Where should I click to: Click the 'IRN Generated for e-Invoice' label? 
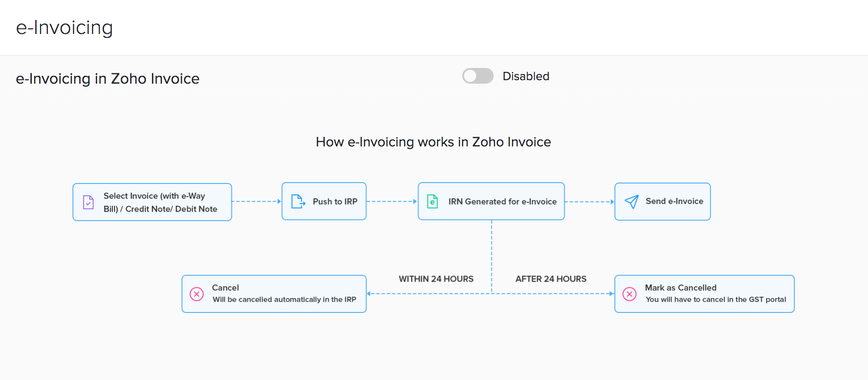tap(502, 201)
